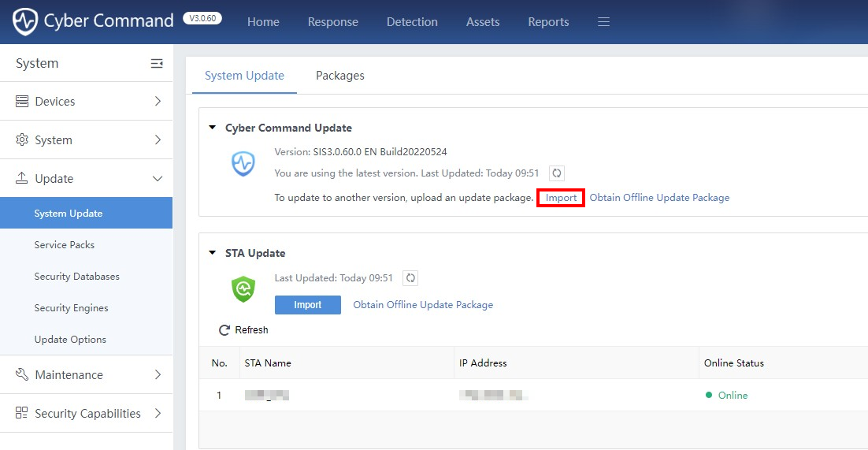Click the IP Address column header
868x450 pixels.
pos(484,363)
